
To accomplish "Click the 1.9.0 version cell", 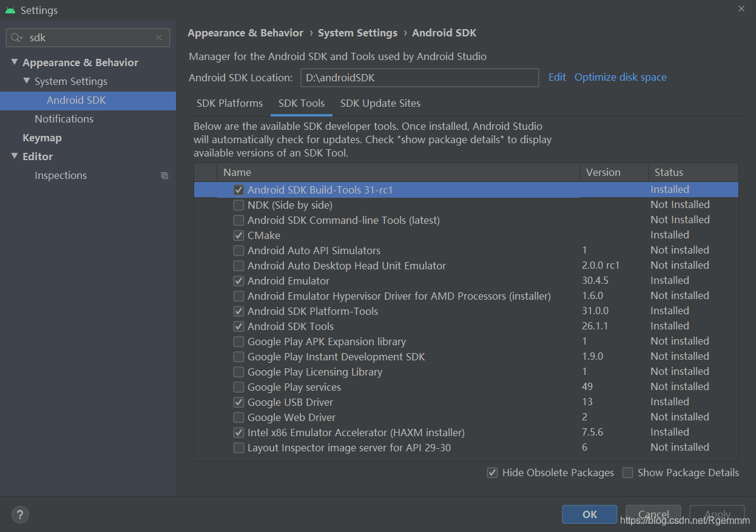I will tap(593, 357).
